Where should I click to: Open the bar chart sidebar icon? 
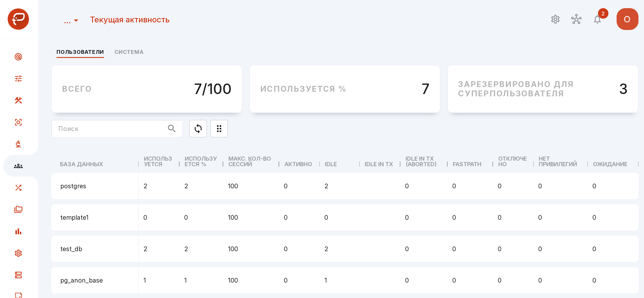18,231
